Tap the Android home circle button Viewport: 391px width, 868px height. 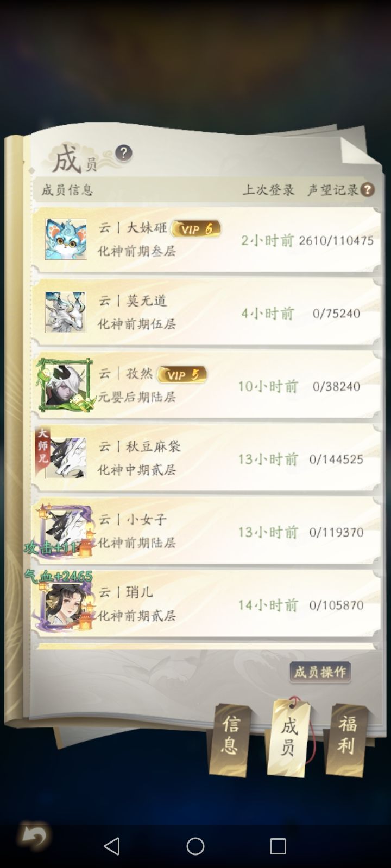click(195, 846)
